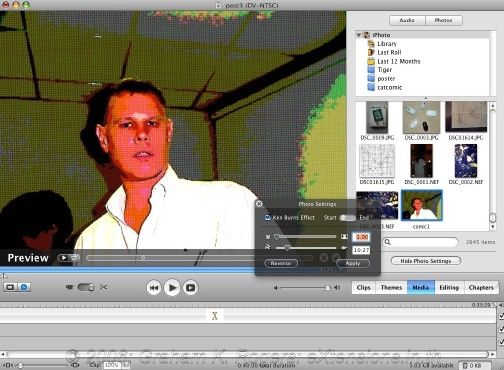Click the photo duration slider
The image size is (504, 370).
click(306, 248)
